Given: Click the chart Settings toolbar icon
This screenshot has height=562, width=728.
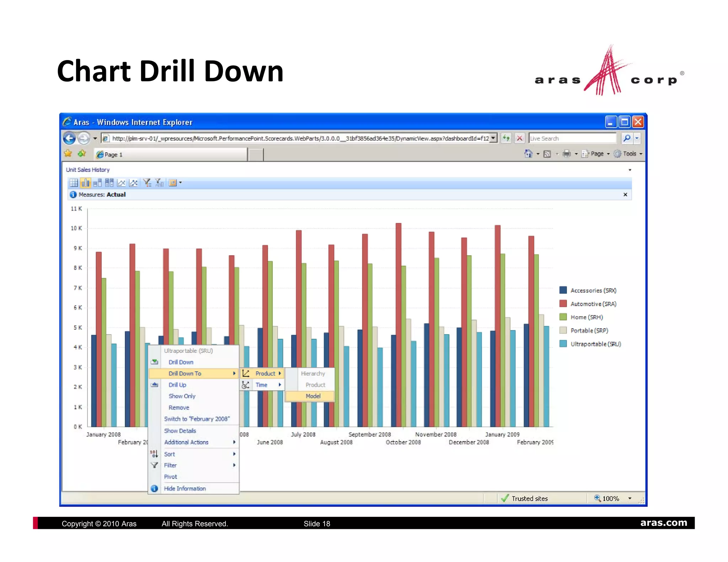Looking at the screenshot, I should [173, 183].
